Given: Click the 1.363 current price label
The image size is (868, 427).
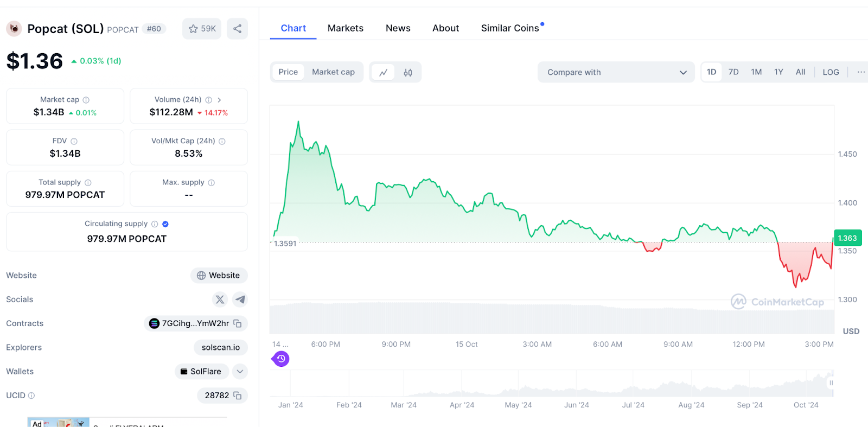Looking at the screenshot, I should [847, 238].
